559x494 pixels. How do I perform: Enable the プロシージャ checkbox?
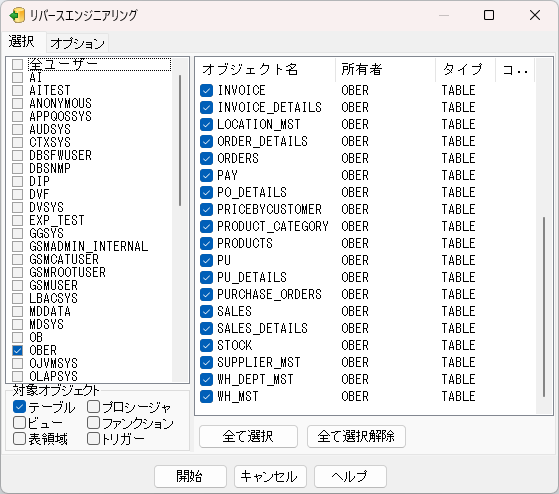click(x=93, y=407)
